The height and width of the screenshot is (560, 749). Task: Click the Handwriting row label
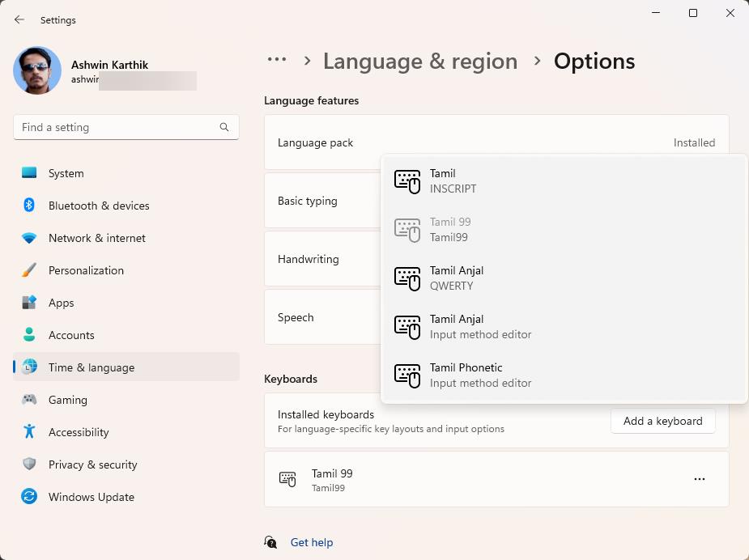(309, 259)
